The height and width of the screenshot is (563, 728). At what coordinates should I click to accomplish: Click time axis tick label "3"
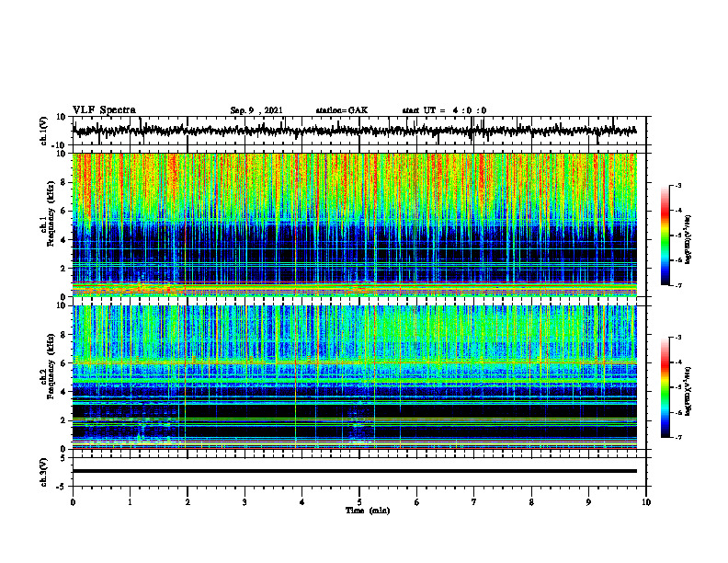[x=245, y=502]
